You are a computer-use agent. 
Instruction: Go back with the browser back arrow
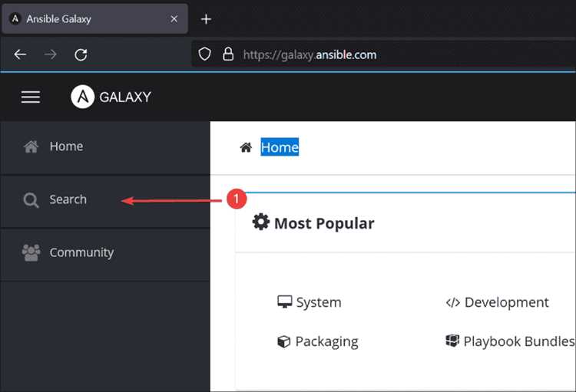[20, 54]
